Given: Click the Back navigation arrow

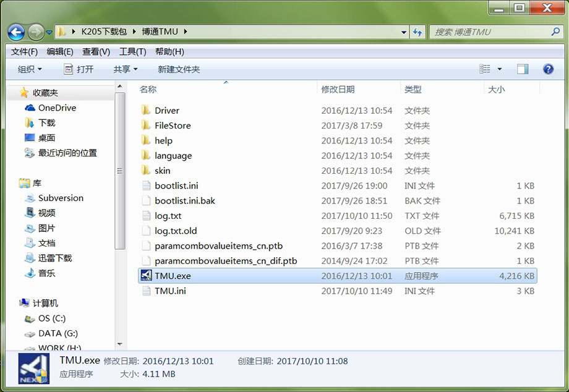Looking at the screenshot, I should point(16,32).
